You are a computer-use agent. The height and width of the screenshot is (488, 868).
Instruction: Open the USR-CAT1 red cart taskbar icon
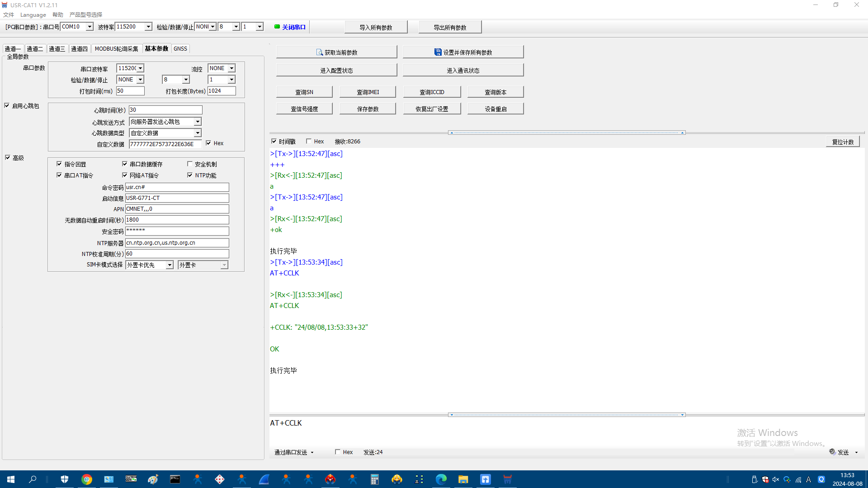507,479
